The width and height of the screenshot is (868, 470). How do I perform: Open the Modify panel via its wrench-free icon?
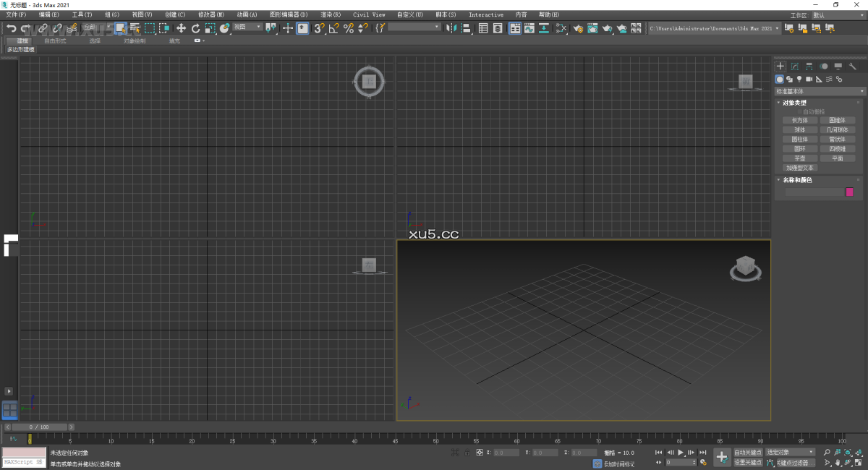[x=794, y=67]
